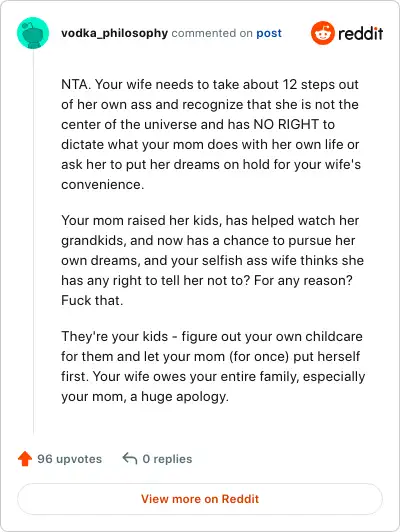
Task: Click the 'commented on' text
Action: click(x=212, y=33)
